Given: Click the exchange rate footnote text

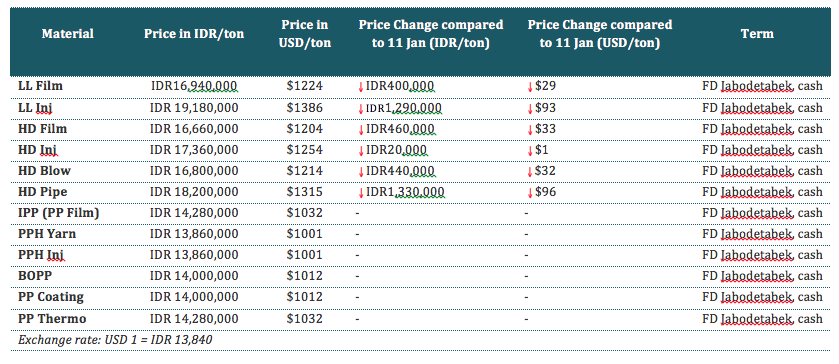Looking at the screenshot, I should [115, 340].
